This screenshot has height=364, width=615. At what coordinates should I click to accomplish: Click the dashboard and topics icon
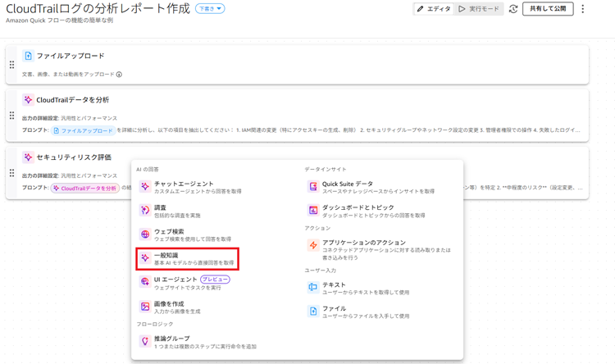pos(312,211)
